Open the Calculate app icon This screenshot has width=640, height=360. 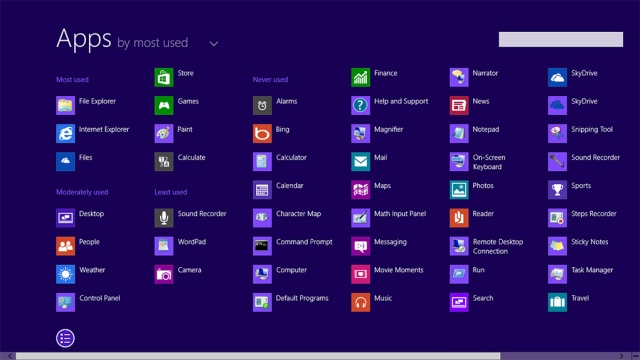[164, 162]
